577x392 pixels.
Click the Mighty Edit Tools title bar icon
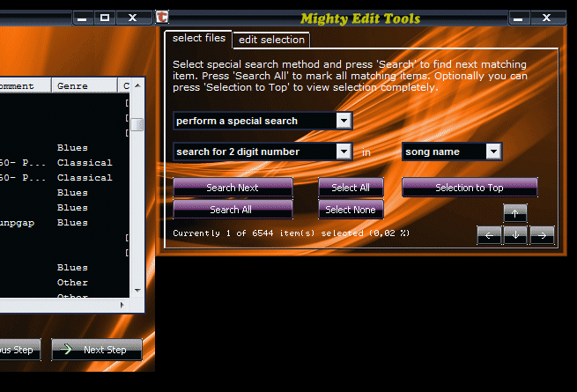[x=162, y=18]
